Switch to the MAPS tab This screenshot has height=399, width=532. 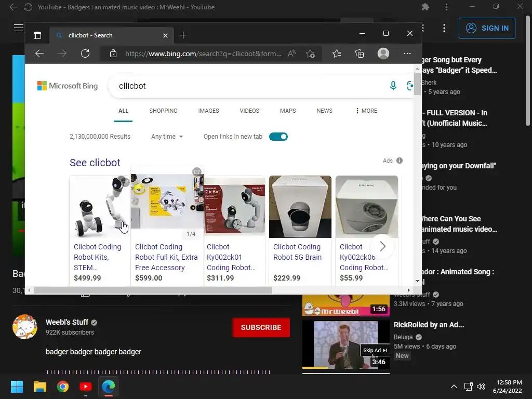pyautogui.click(x=288, y=111)
